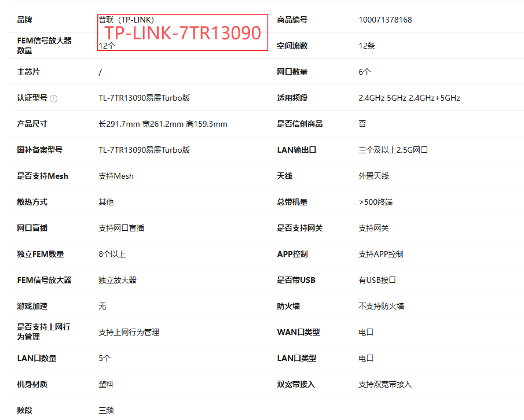Click the 适用频段 frequency band value
The width and height of the screenshot is (524, 420).
pos(409,98)
